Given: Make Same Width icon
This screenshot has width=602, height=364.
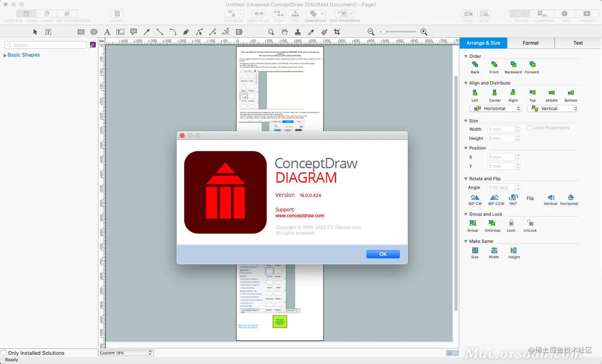Looking at the screenshot, I should [x=494, y=250].
